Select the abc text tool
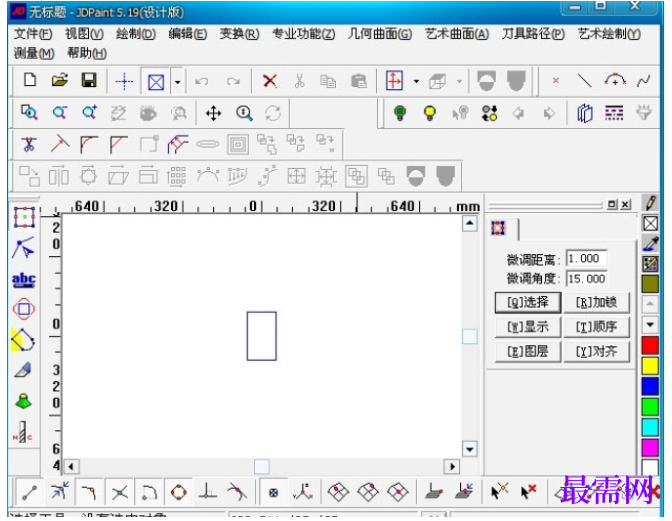This screenshot has height=521, width=672. [x=24, y=280]
